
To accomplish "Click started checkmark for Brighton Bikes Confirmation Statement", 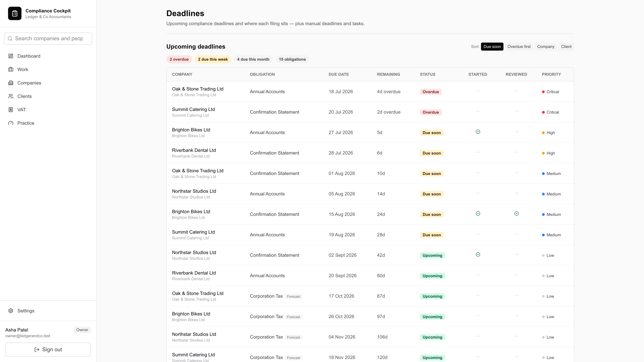I will 478,214.
